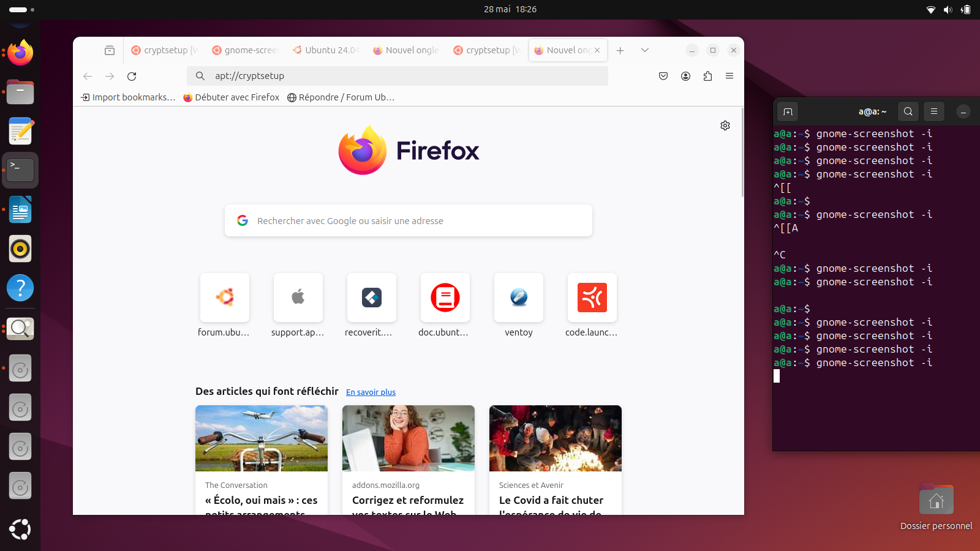Image resolution: width=980 pixels, height=551 pixels.
Task: Switch to the Ubuntu 24.04 tab
Action: pos(326,50)
